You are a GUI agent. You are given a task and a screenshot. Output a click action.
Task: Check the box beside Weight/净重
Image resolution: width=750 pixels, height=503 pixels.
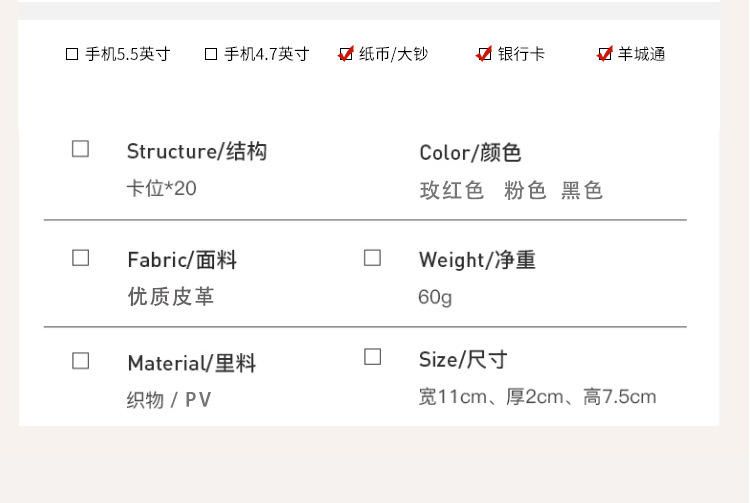[x=372, y=258]
